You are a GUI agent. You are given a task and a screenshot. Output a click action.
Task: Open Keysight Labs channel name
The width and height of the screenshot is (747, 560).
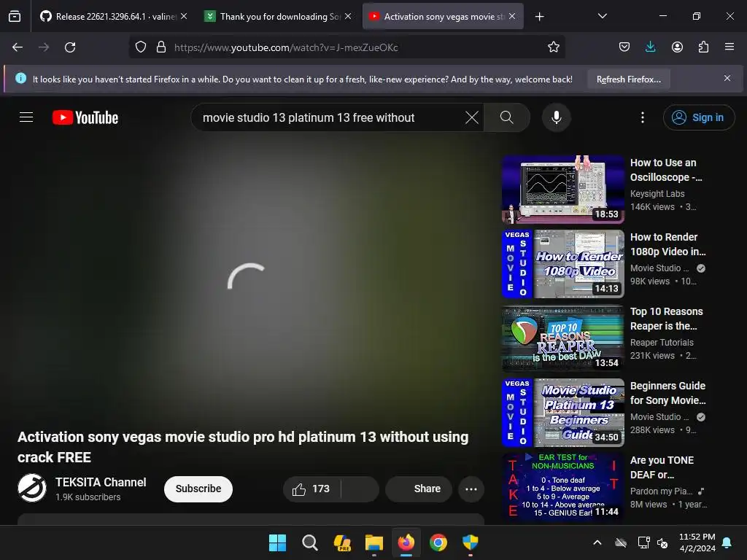pos(657,194)
